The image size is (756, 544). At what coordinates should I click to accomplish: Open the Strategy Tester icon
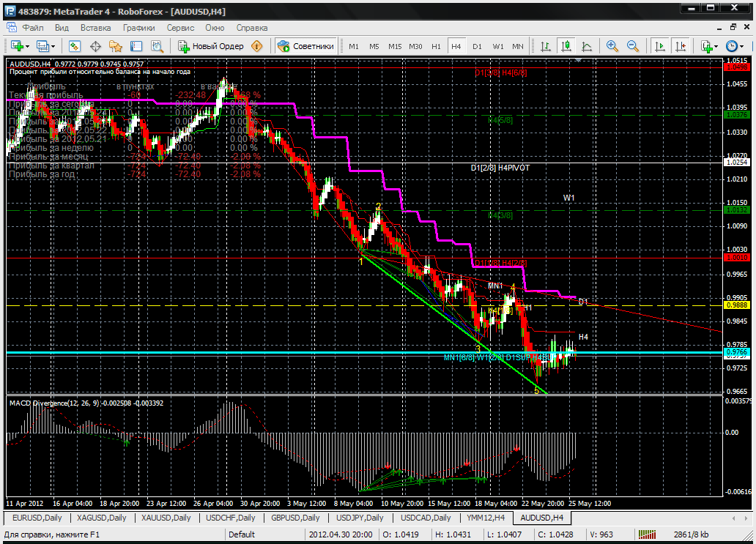click(x=155, y=46)
